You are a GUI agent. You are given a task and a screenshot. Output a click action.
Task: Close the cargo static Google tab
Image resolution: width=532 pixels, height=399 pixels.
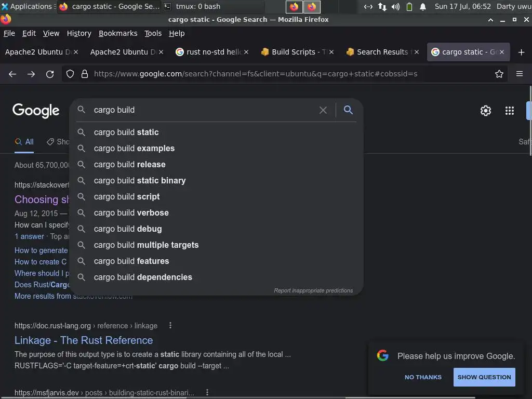pyautogui.click(x=501, y=52)
